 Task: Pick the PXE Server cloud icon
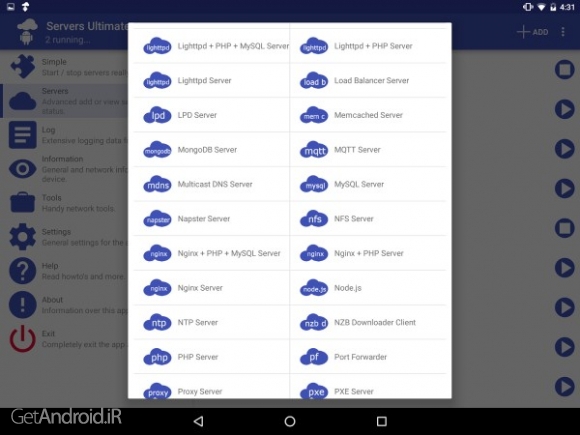[314, 391]
